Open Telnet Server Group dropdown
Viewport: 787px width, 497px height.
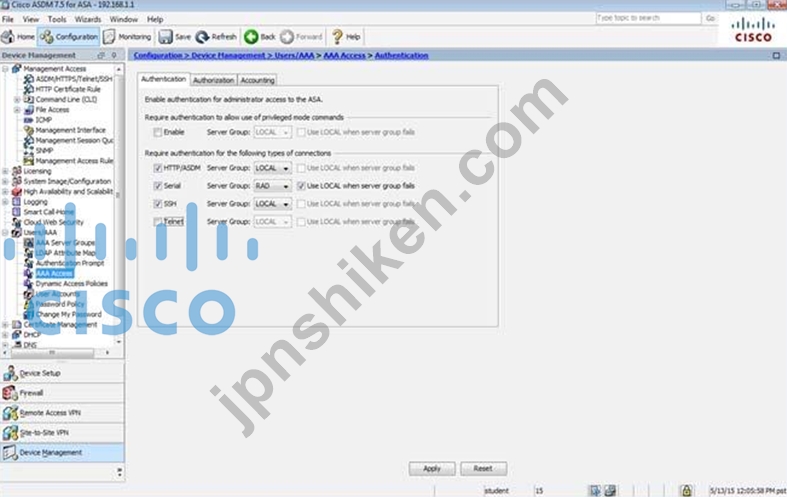click(272, 222)
